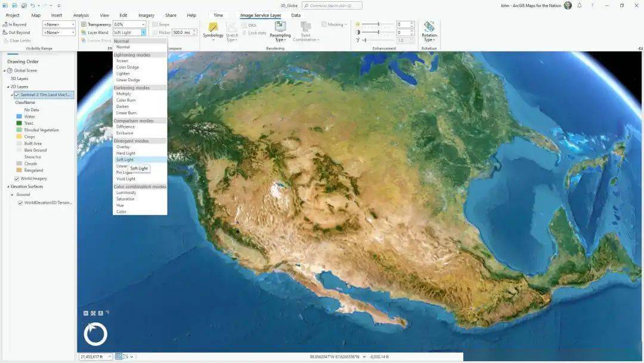Adjust the brightness slider
Screen dimensions: 644x363
pos(377,24)
